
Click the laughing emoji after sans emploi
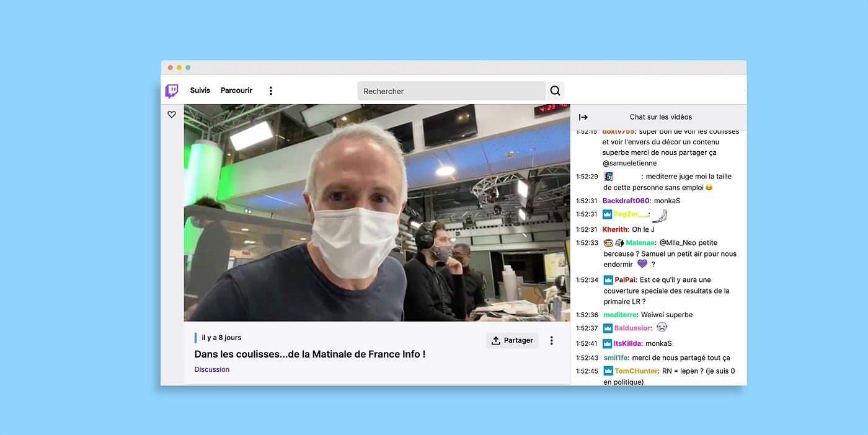(709, 188)
